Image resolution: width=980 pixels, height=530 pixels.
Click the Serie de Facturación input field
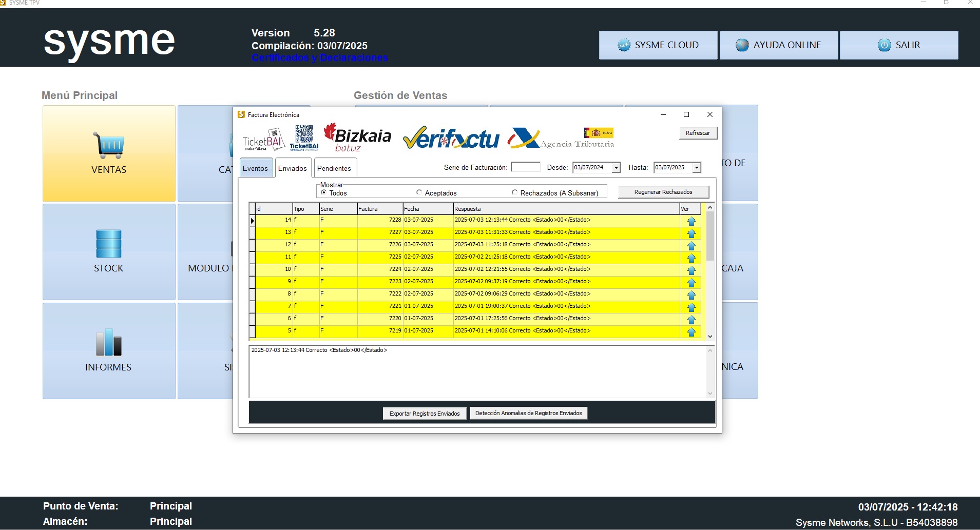[526, 167]
